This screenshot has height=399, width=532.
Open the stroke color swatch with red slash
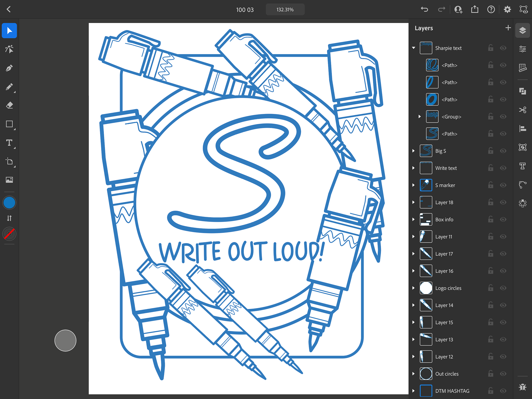click(x=9, y=234)
